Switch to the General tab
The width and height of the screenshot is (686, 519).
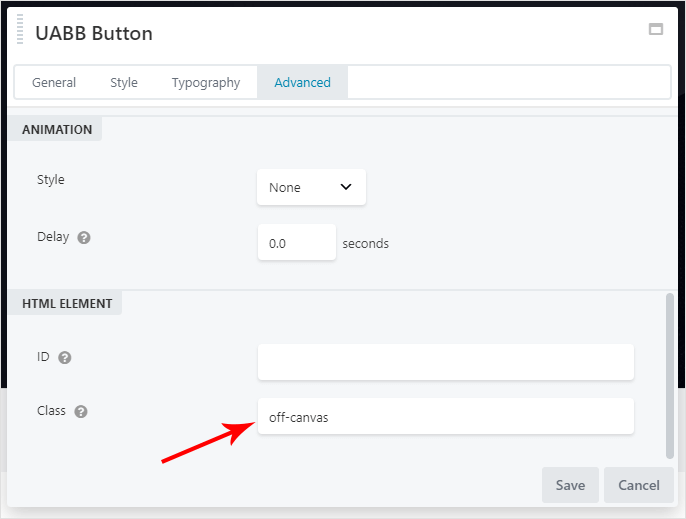click(54, 82)
